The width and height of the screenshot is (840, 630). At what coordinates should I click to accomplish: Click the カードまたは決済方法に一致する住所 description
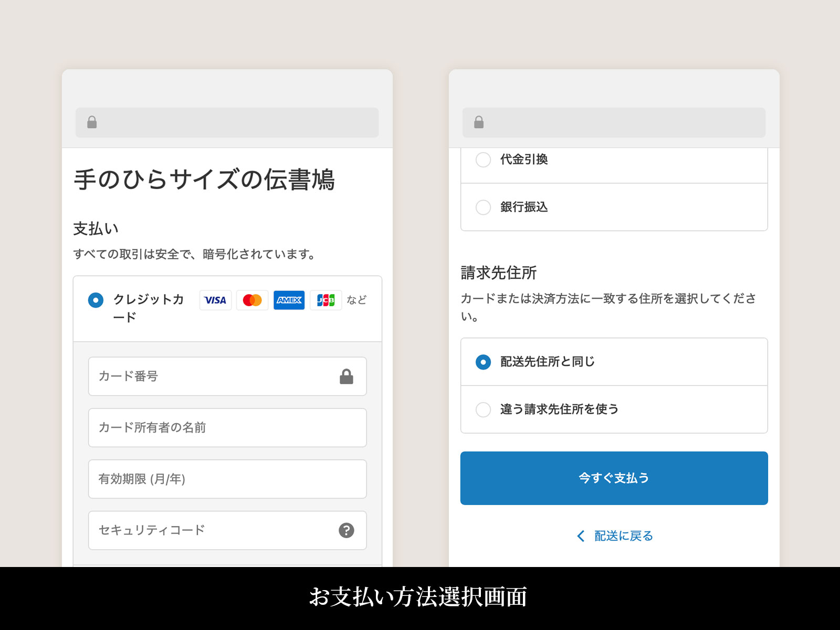point(609,308)
